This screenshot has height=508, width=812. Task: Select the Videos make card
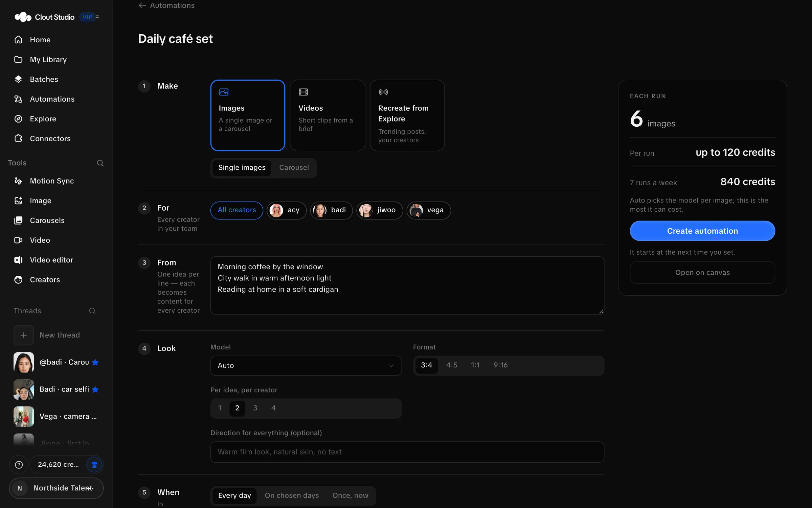327,115
